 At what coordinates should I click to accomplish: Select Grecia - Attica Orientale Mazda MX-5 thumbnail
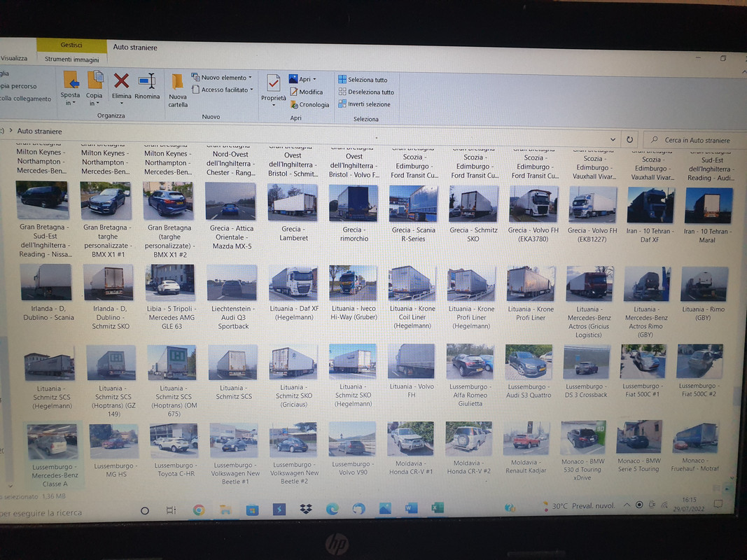(x=230, y=202)
